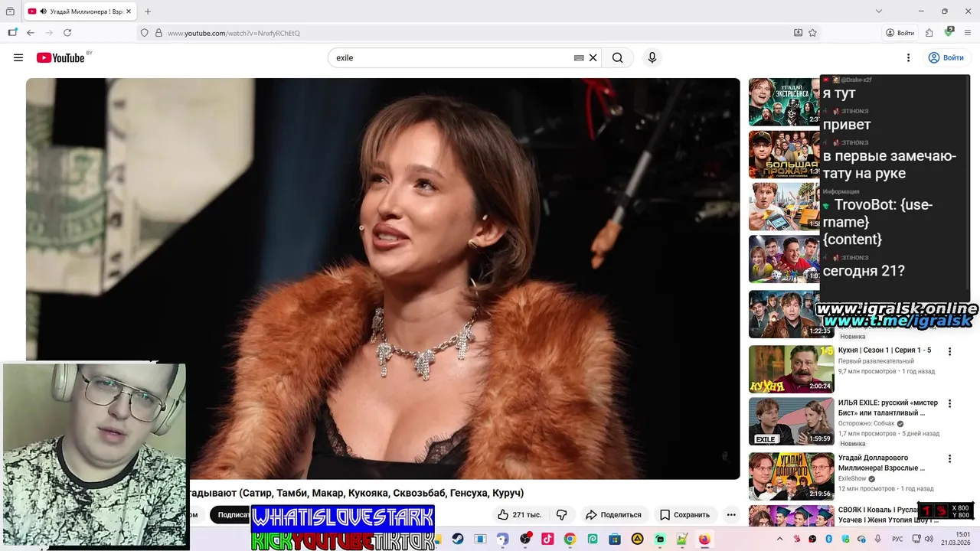980x551 pixels.
Task: Open YouTube settings three-dot menu in header
Action: point(908,57)
